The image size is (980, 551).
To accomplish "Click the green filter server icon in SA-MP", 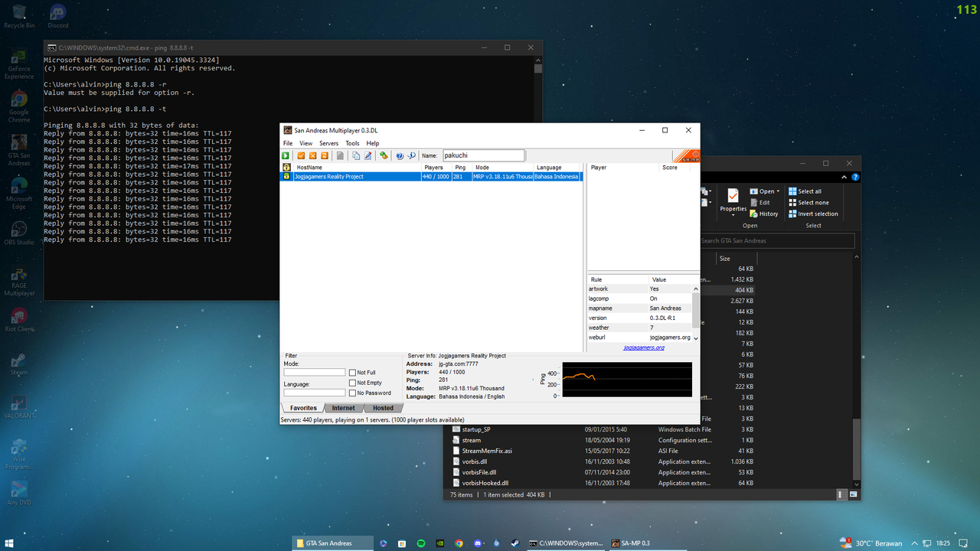I will coord(384,155).
